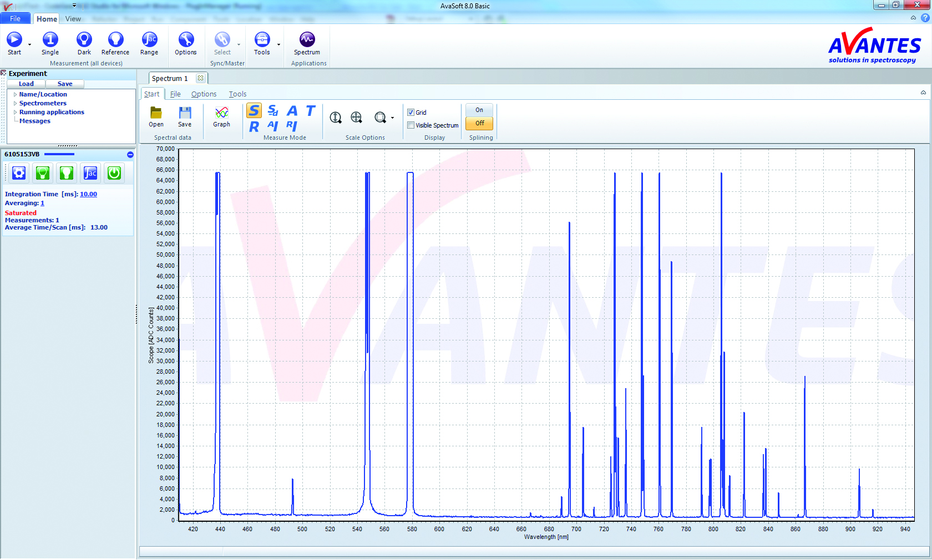
Task: Close the Spectrum 1 tab
Action: point(201,79)
